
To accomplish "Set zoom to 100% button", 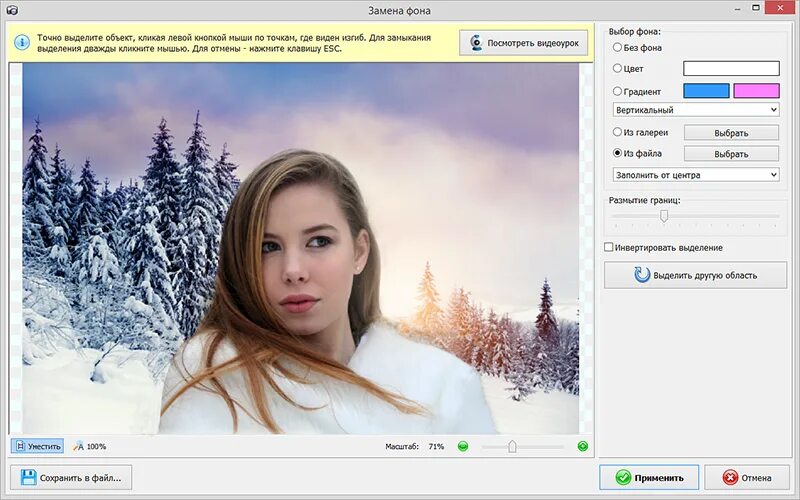I will coord(89,446).
